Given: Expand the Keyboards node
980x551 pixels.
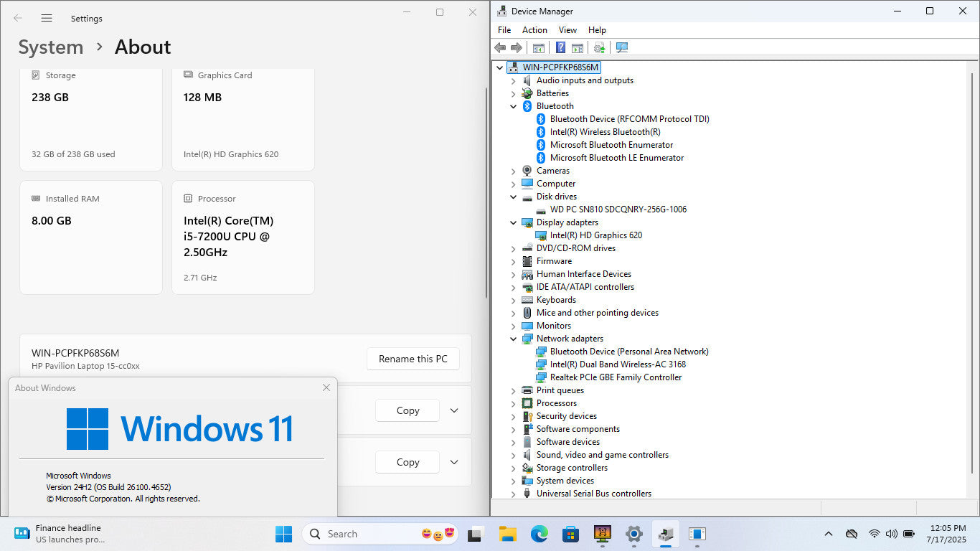Looking at the screenshot, I should click(514, 300).
